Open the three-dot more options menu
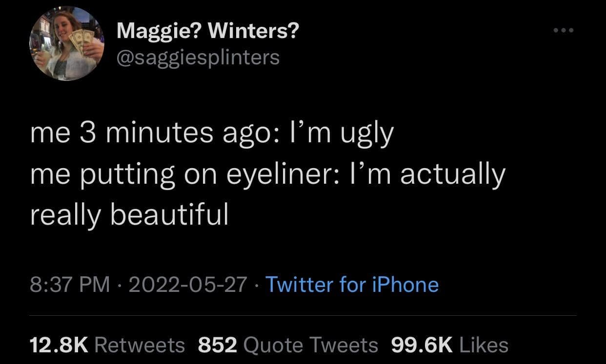 [x=565, y=31]
